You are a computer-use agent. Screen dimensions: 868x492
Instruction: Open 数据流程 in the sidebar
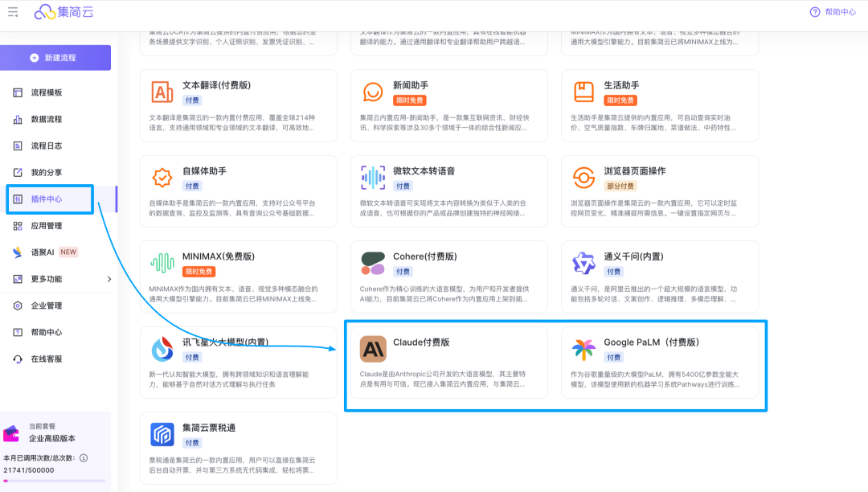click(x=47, y=119)
